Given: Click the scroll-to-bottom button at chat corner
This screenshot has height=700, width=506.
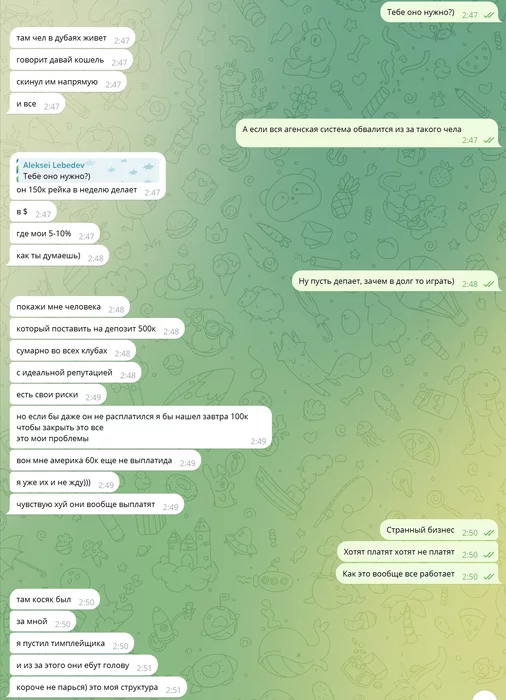Looking at the screenshot, I should click(487, 696).
